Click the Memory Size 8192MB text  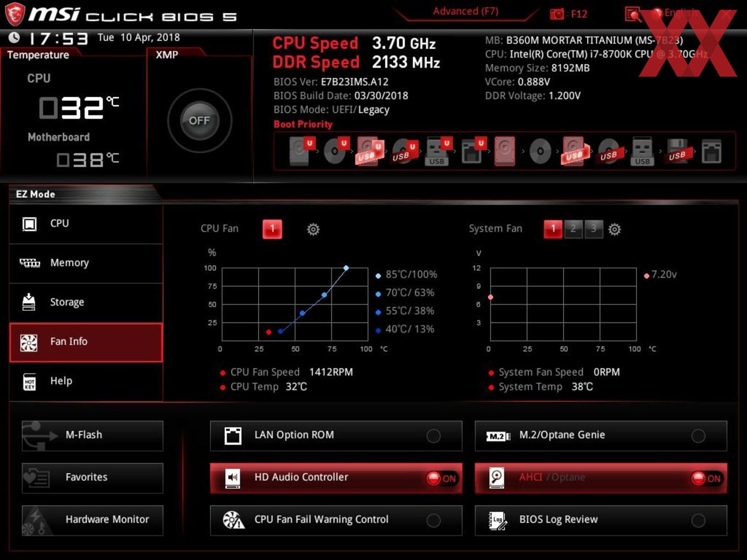pyautogui.click(x=537, y=68)
